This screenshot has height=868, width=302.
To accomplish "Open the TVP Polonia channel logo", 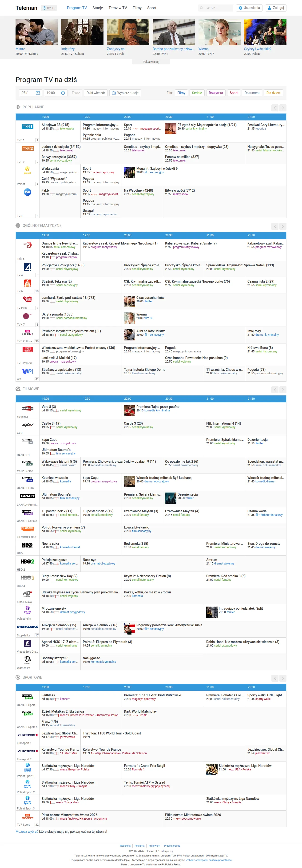I will pyautogui.click(x=27, y=349).
